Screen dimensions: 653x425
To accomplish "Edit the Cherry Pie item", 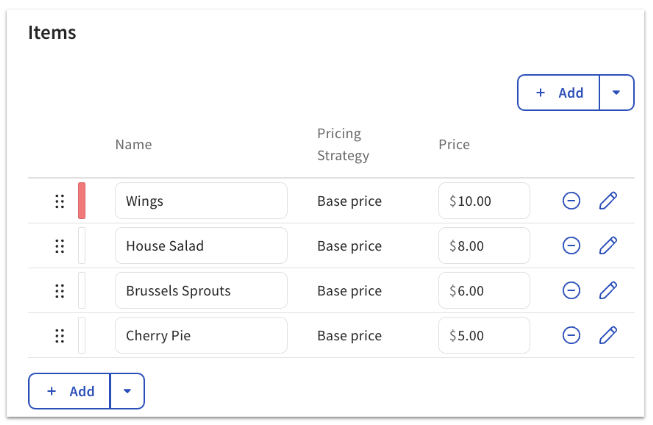I will 608,336.
